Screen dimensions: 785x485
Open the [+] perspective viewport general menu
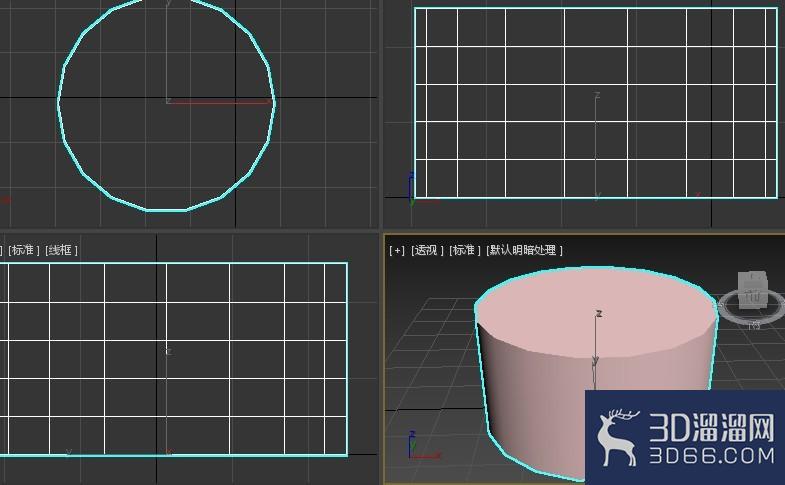pos(397,250)
